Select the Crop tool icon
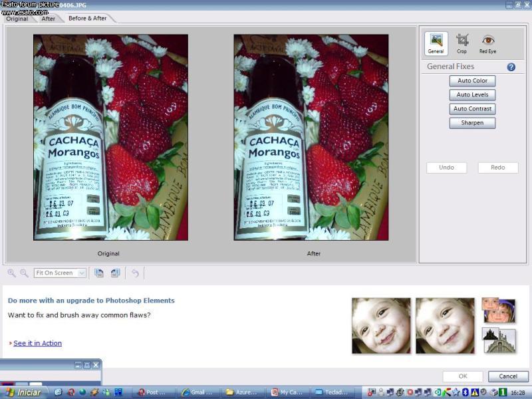 click(x=462, y=43)
